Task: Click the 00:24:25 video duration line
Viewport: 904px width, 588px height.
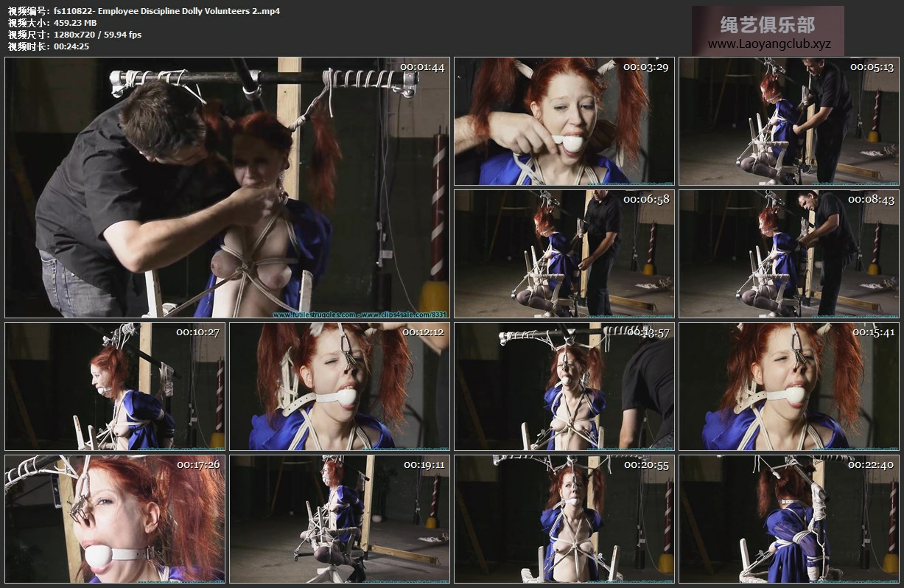Action: click(x=71, y=46)
